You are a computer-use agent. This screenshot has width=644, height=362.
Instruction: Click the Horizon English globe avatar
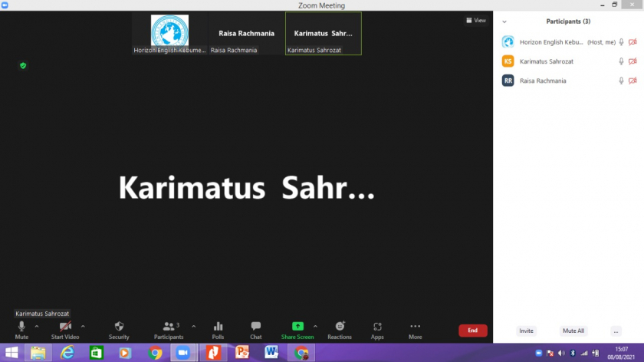[x=508, y=42]
